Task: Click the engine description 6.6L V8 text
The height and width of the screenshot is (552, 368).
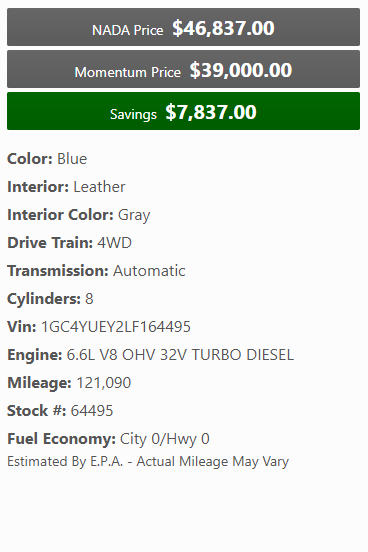Action: pos(180,355)
